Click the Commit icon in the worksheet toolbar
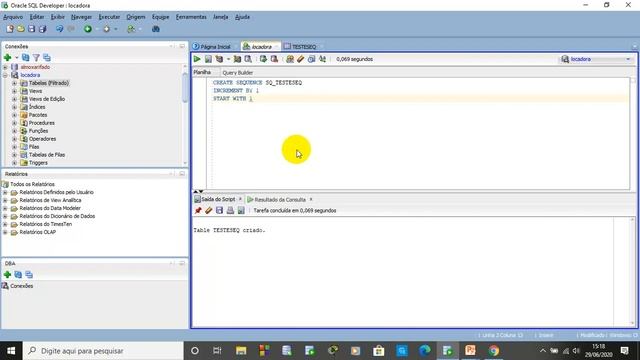The width and height of the screenshot is (640, 360). (x=263, y=59)
